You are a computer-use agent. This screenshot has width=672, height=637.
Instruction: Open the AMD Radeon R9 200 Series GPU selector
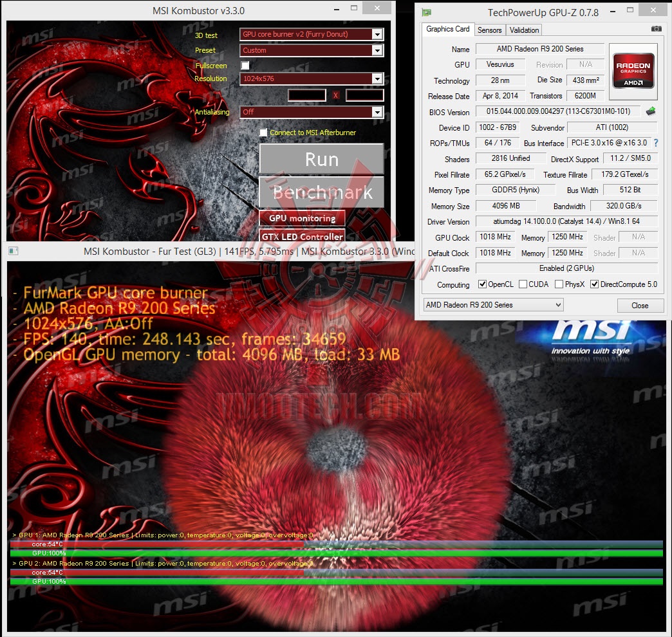coord(493,304)
